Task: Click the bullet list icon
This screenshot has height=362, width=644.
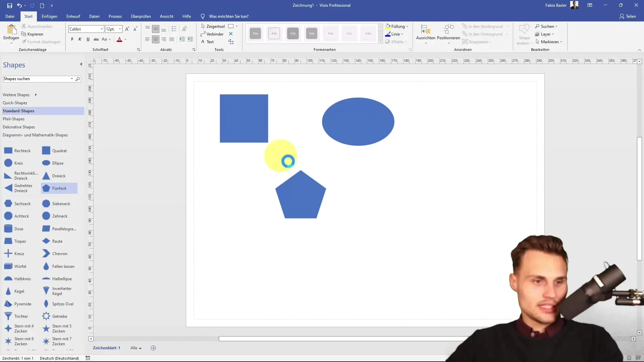Action: point(174,29)
